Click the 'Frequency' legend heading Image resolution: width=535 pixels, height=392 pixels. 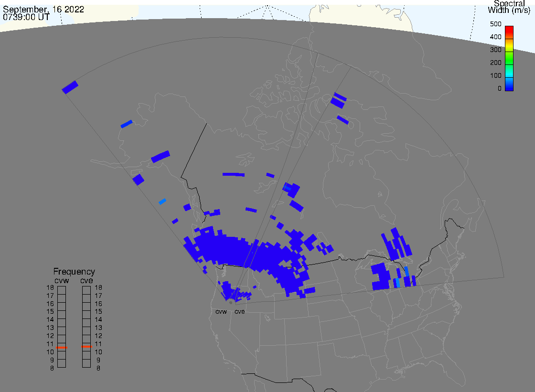(74, 272)
